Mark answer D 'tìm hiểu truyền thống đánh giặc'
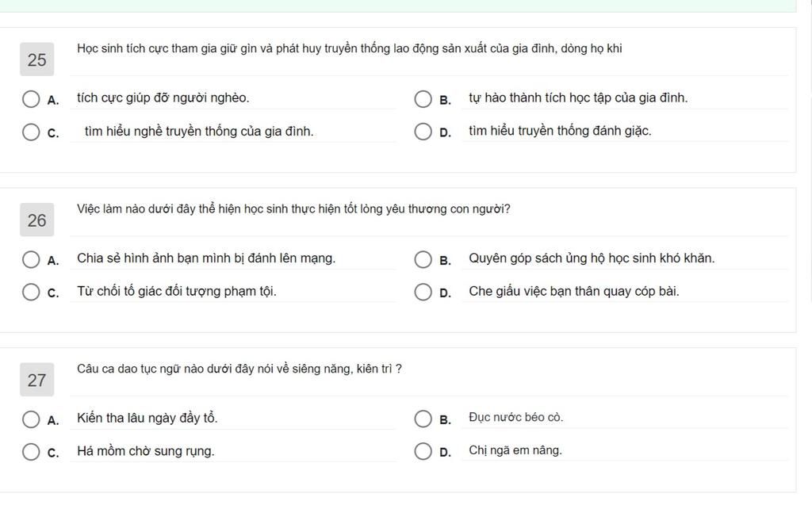Viewport: 812px width, 505px height. pyautogui.click(x=423, y=132)
